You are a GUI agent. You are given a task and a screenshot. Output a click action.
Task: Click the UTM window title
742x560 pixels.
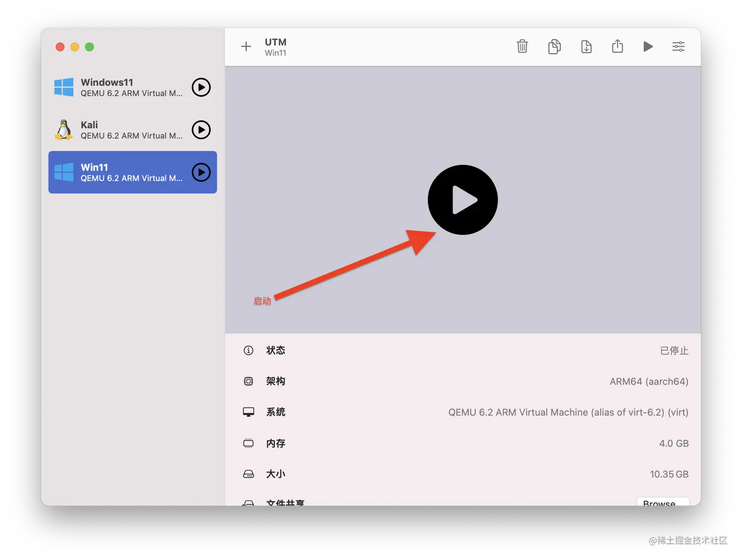pyautogui.click(x=276, y=42)
